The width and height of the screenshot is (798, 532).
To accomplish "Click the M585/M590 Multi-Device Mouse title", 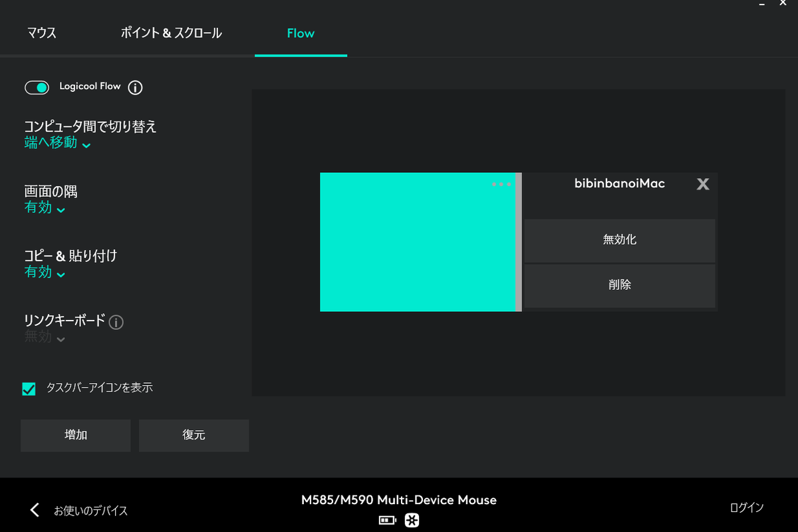I will 399,500.
